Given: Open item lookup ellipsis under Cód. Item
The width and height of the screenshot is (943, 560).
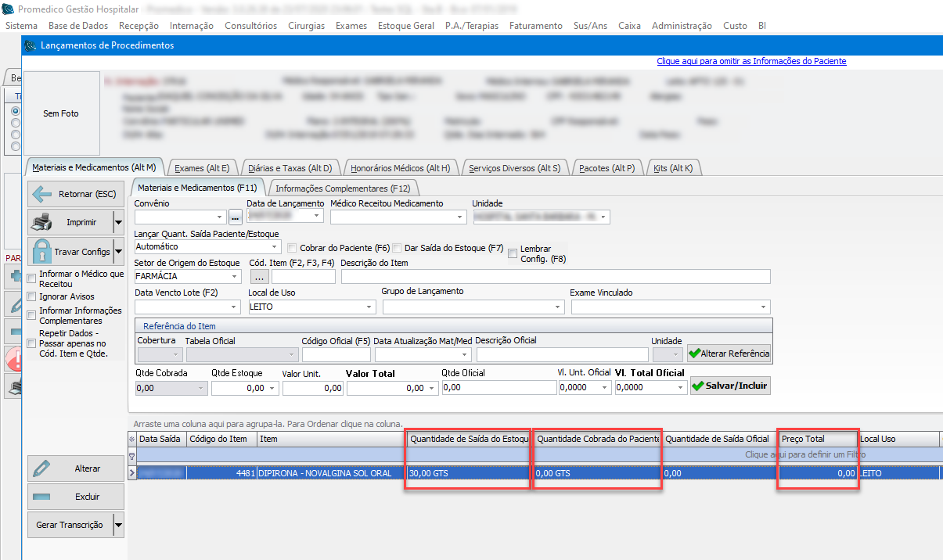Looking at the screenshot, I should [x=259, y=276].
